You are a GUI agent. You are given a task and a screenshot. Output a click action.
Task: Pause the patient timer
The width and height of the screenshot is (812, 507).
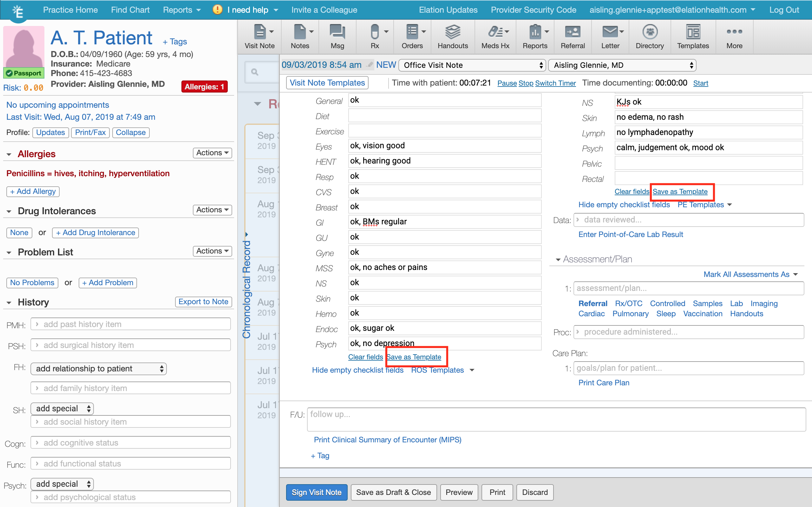point(507,83)
